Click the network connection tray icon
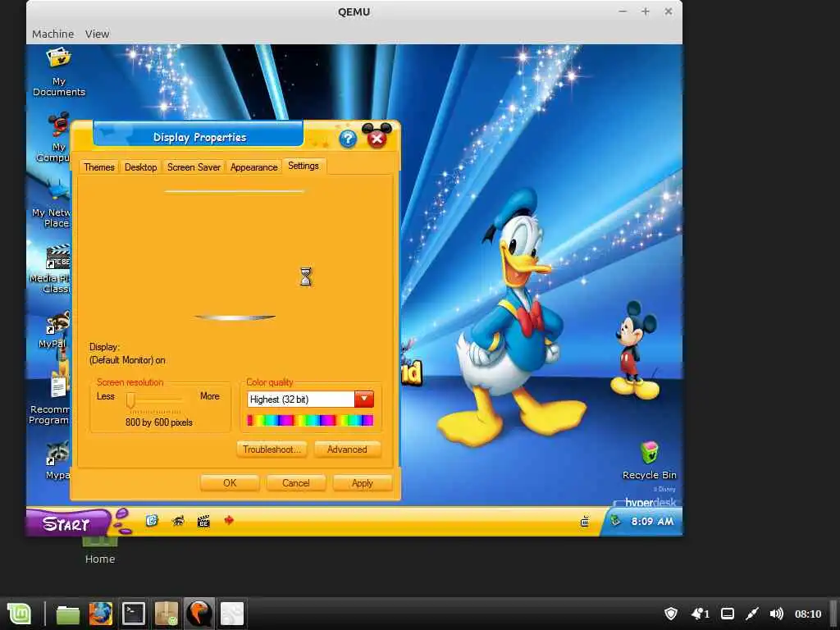This screenshot has height=630, width=840. pos(752,614)
